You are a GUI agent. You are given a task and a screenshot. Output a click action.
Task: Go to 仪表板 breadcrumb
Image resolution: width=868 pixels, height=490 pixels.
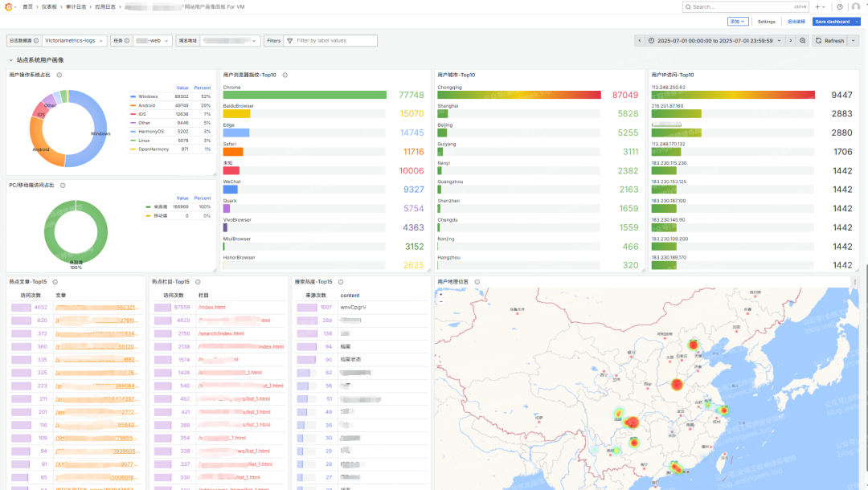click(x=49, y=6)
